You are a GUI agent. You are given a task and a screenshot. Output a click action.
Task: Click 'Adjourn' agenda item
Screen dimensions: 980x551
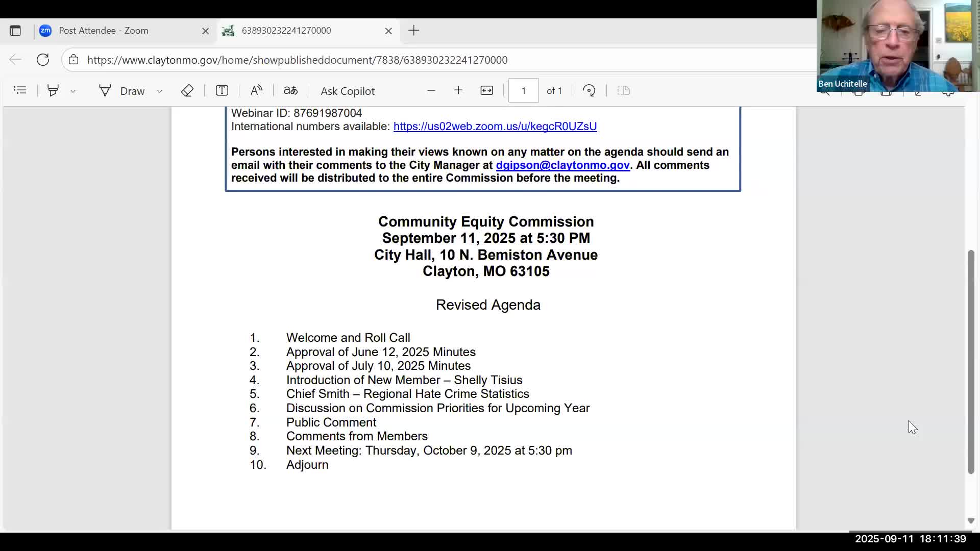tap(307, 465)
